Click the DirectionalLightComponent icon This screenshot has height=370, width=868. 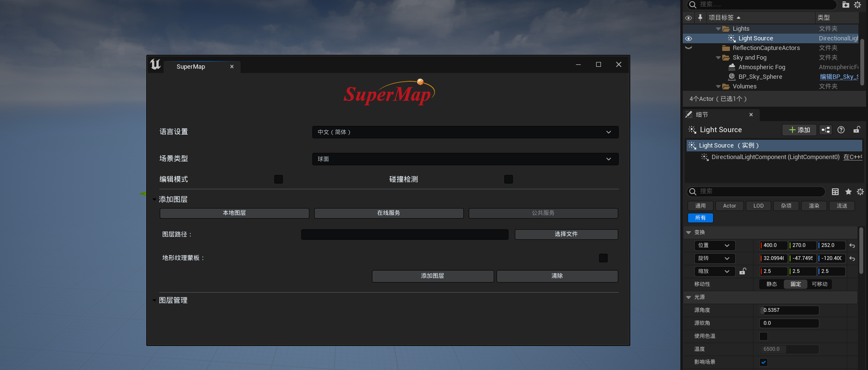click(705, 157)
